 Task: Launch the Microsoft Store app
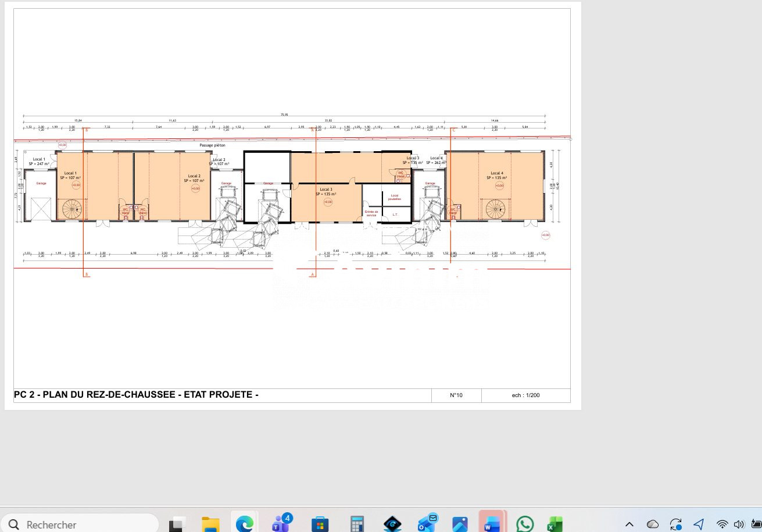click(320, 524)
